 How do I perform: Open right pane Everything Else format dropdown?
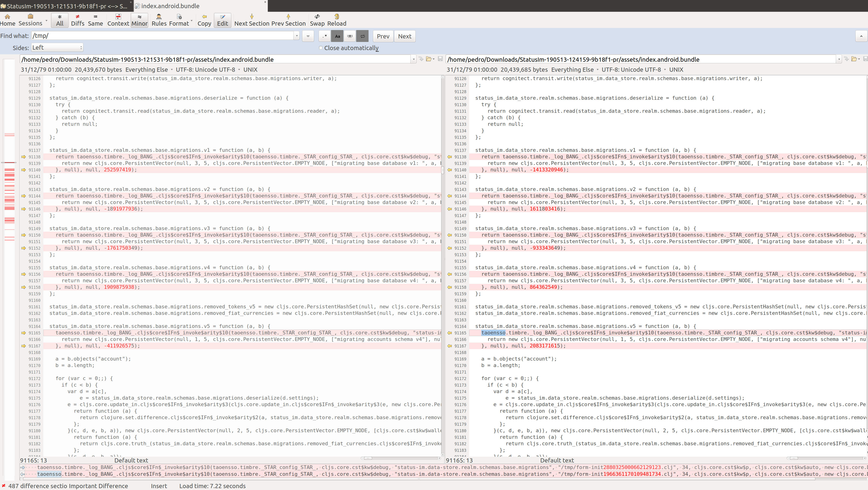[575, 69]
